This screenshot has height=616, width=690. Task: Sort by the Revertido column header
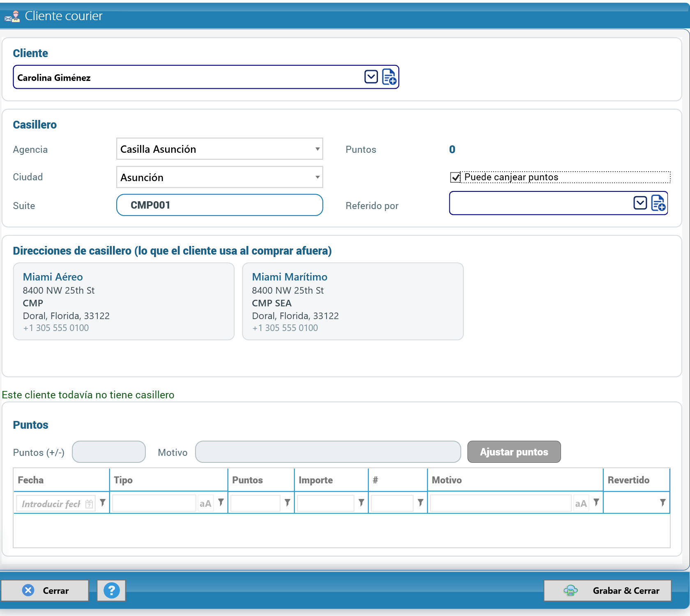(x=636, y=480)
